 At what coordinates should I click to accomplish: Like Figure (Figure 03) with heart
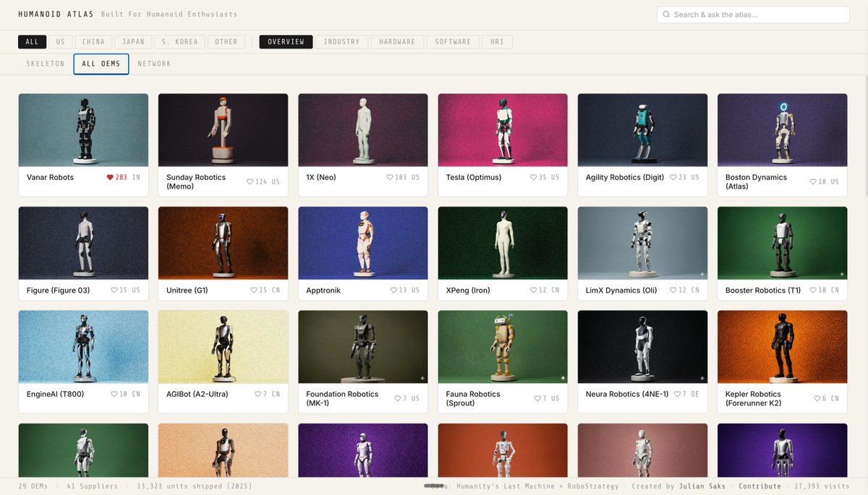(114, 290)
